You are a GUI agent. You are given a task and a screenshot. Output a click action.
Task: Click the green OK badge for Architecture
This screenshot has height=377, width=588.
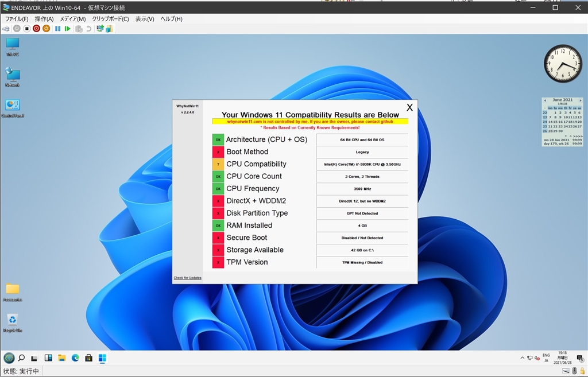click(218, 139)
